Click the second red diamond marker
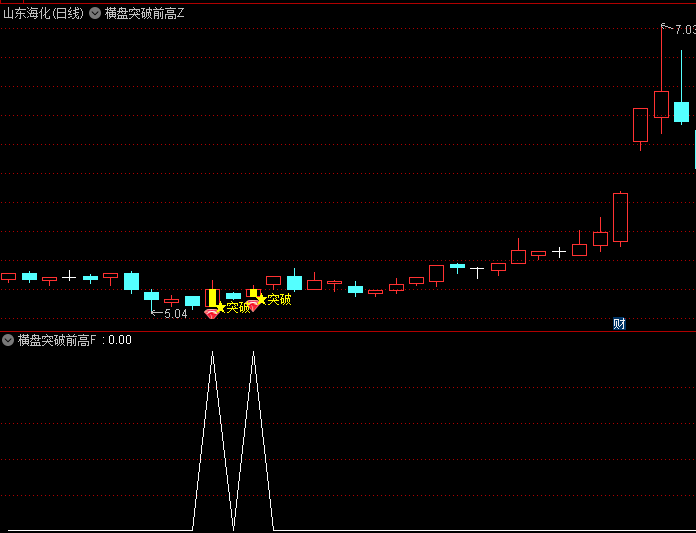Screen dimensions: 696x533 252,305
